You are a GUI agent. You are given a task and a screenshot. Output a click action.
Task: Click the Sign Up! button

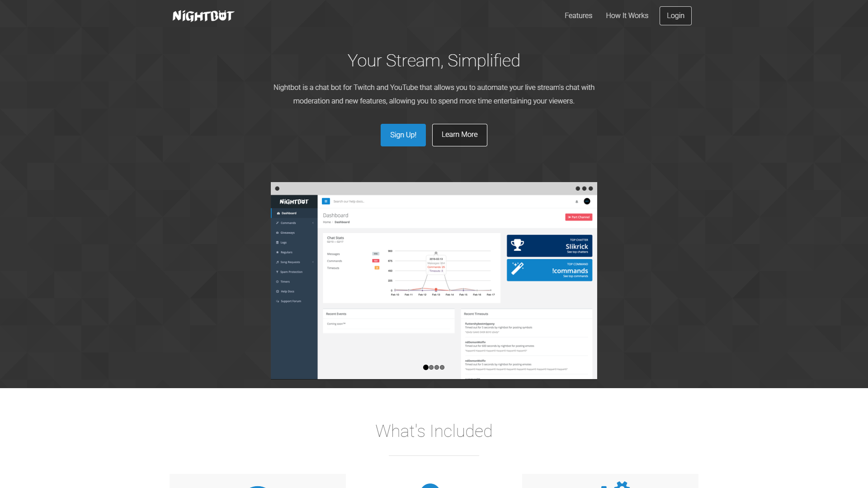(x=403, y=135)
